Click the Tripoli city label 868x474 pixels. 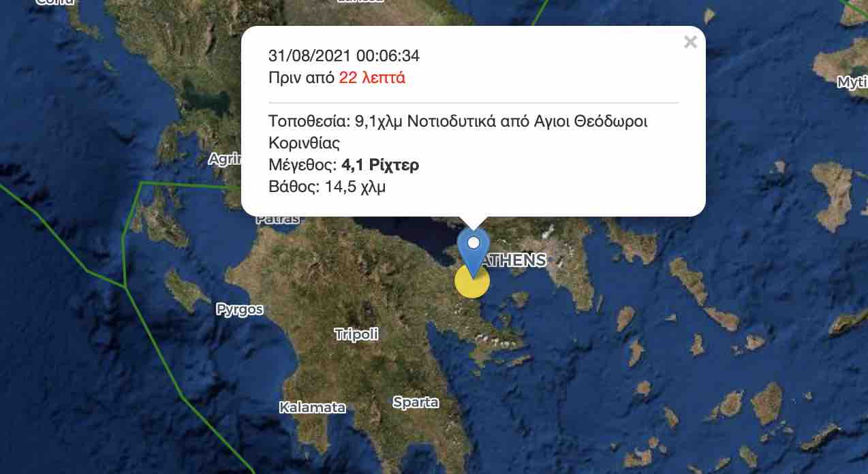[356, 334]
